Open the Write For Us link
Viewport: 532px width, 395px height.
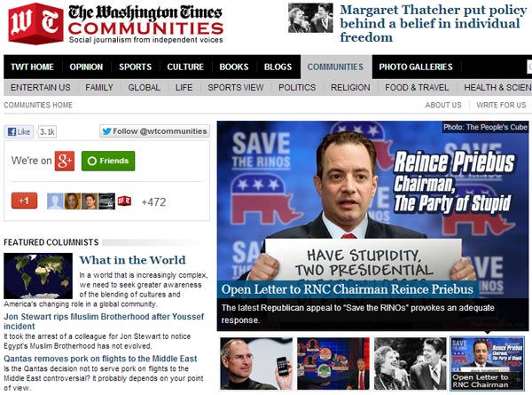(501, 105)
